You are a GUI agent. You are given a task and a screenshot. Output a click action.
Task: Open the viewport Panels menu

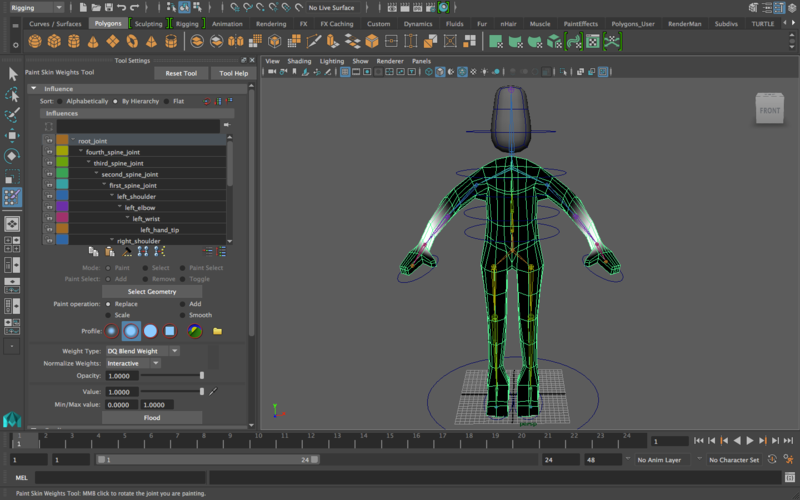point(421,61)
